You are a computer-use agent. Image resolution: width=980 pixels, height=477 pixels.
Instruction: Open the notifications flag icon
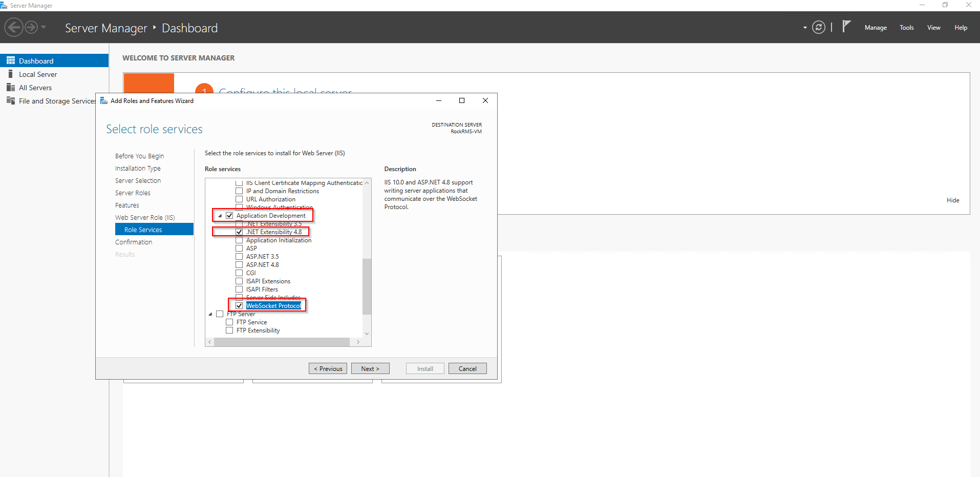click(846, 27)
